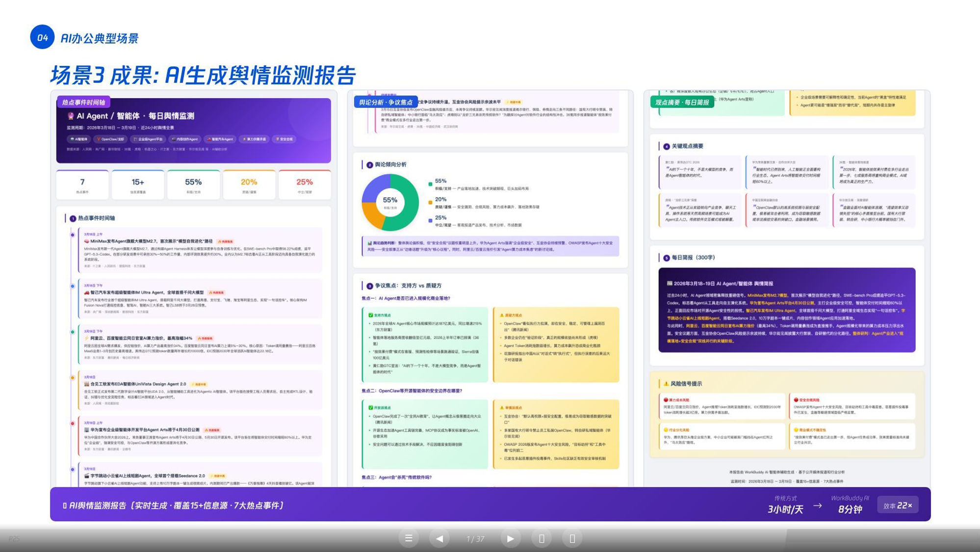
Task: Click the 55% donut chart center
Action: tap(390, 202)
